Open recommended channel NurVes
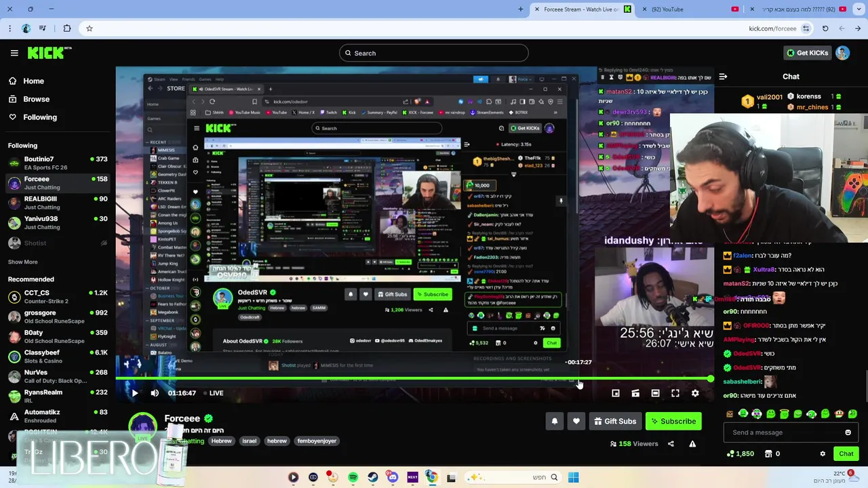The height and width of the screenshot is (488, 868). pyautogui.click(x=58, y=376)
